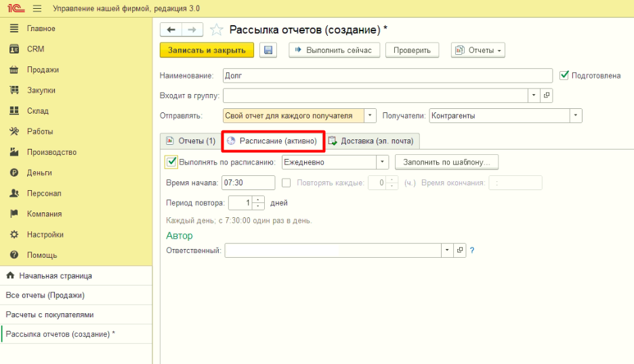The image size is (634, 364).
Task: Toggle Выполнять по расписанию checkbox
Action: pyautogui.click(x=171, y=162)
